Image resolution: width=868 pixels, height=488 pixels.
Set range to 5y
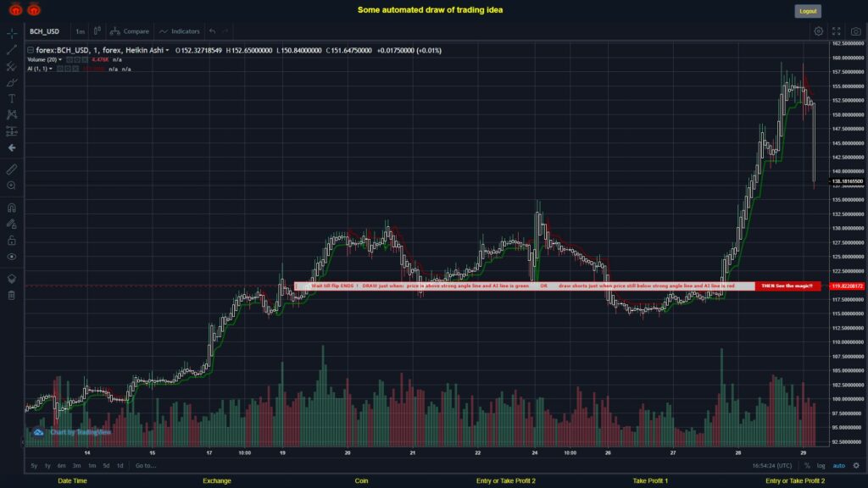pos(34,465)
